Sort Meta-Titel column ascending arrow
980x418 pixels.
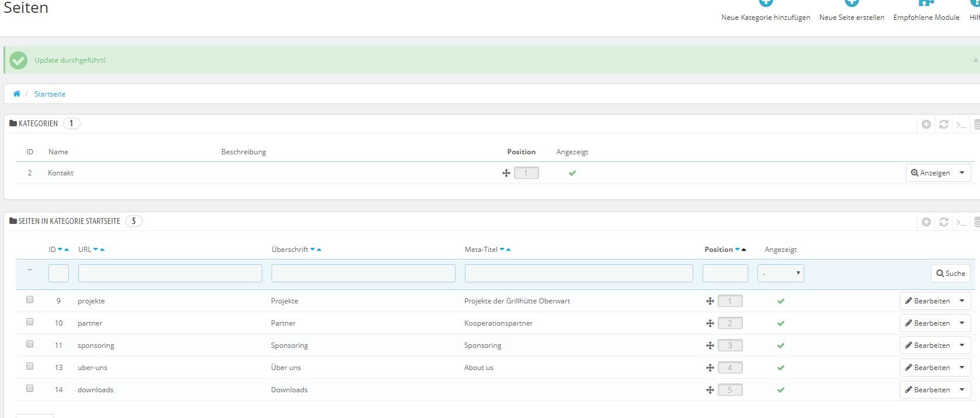508,250
